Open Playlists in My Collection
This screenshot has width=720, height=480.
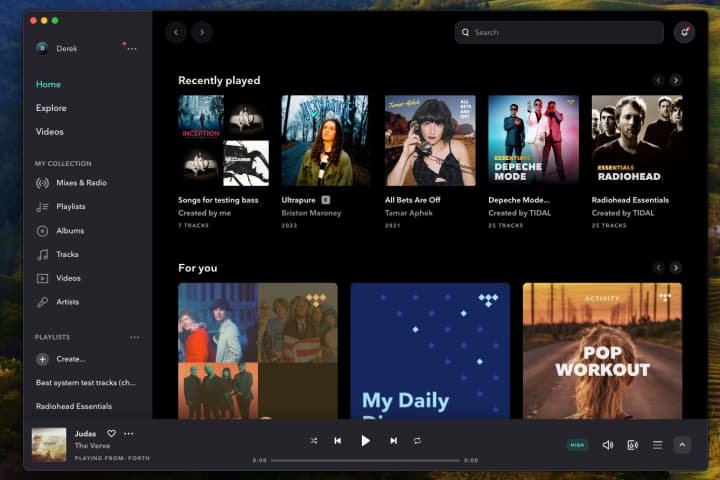pos(61,207)
